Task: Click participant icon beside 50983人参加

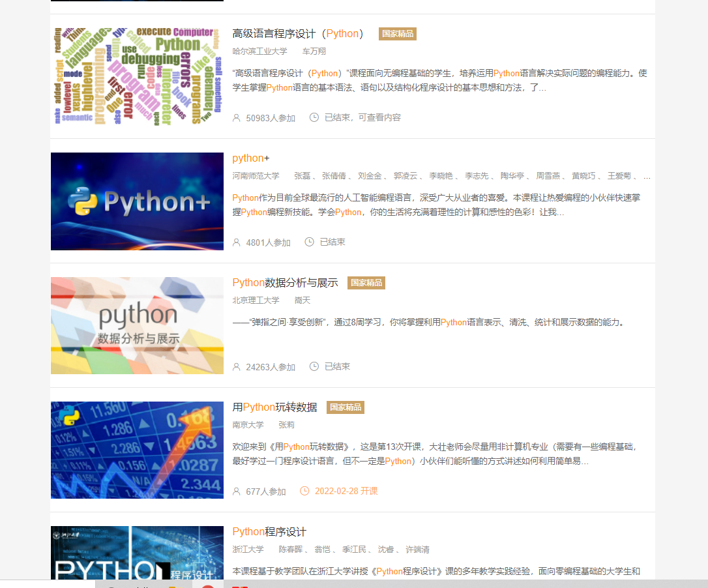Action: pos(237,118)
